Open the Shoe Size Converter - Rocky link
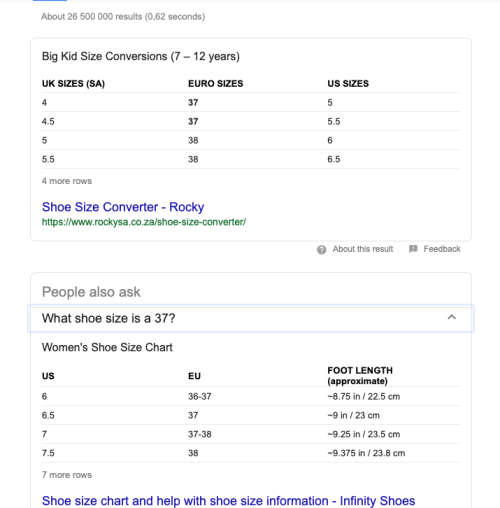Screen dimensions: 500x508 tap(123, 207)
